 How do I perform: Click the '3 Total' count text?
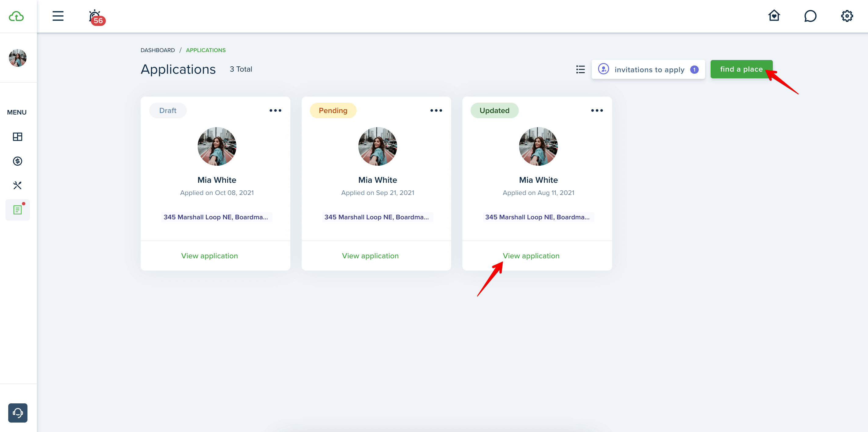[x=241, y=69]
